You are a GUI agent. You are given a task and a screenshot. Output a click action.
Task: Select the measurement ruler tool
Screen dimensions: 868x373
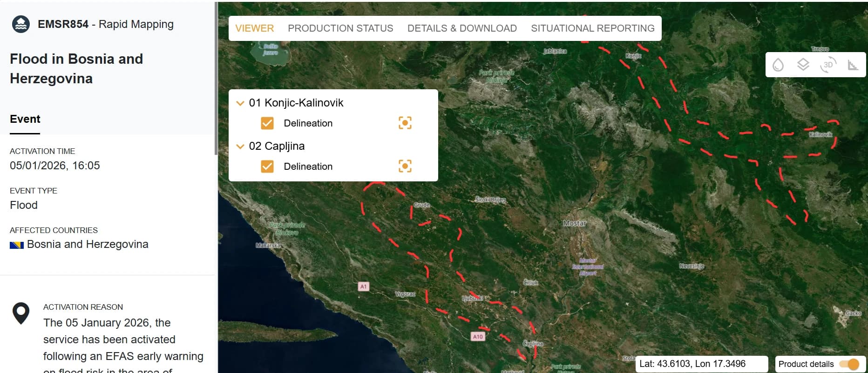[853, 65]
